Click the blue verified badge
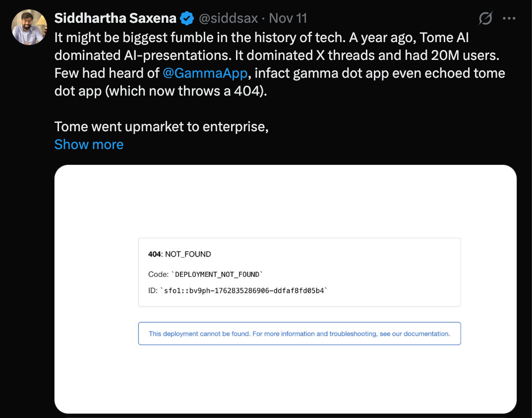The width and height of the screenshot is (532, 418). point(187,19)
